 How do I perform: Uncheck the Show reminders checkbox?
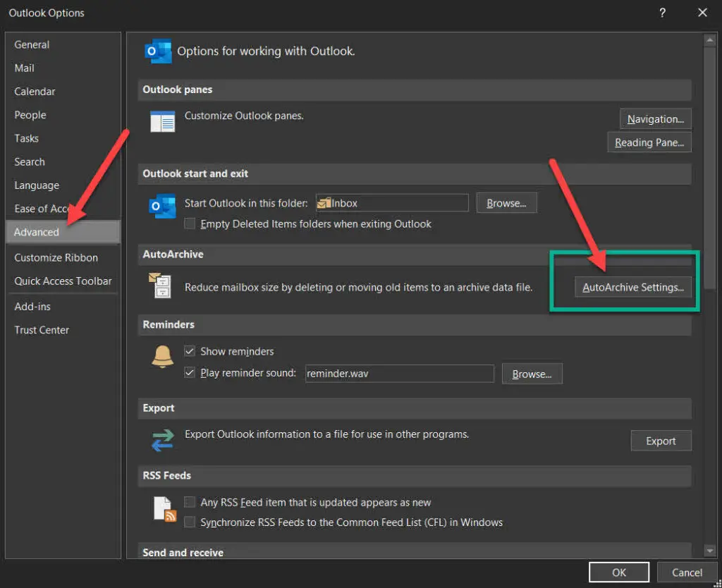[189, 351]
